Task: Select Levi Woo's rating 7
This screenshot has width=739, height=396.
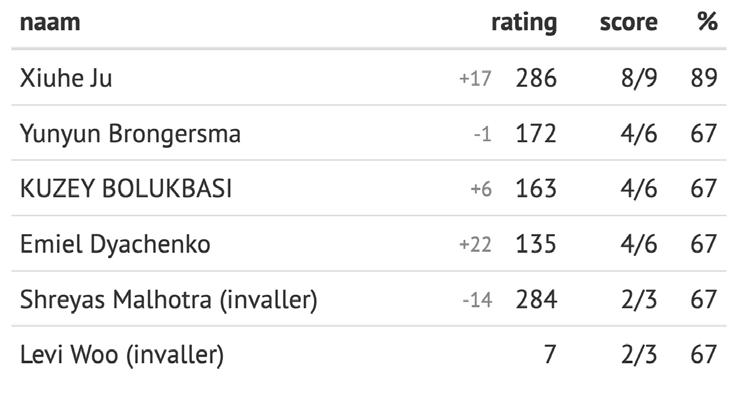Action: [x=550, y=355]
